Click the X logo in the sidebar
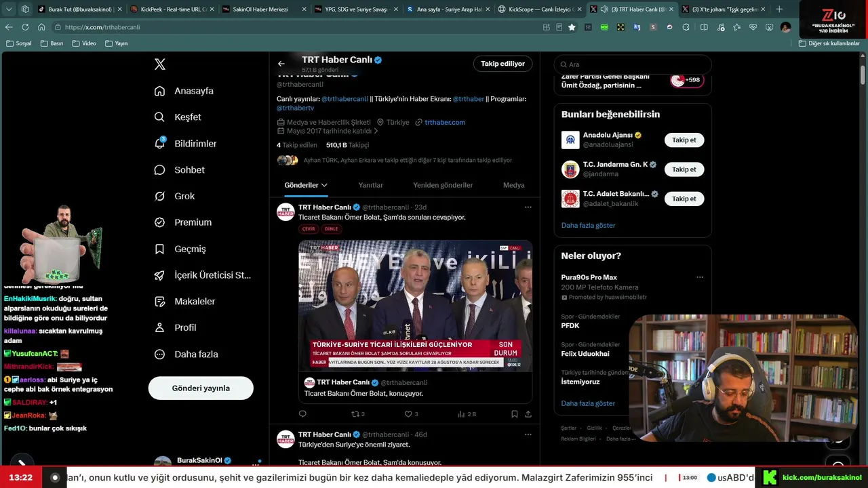Screen dimensions: 868x488 (160, 64)
